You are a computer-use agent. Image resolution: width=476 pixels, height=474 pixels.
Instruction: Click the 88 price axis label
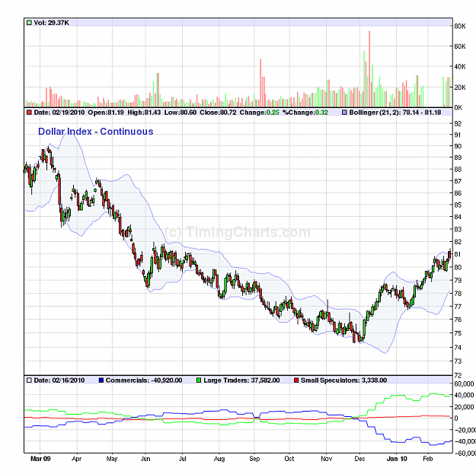[x=458, y=170]
